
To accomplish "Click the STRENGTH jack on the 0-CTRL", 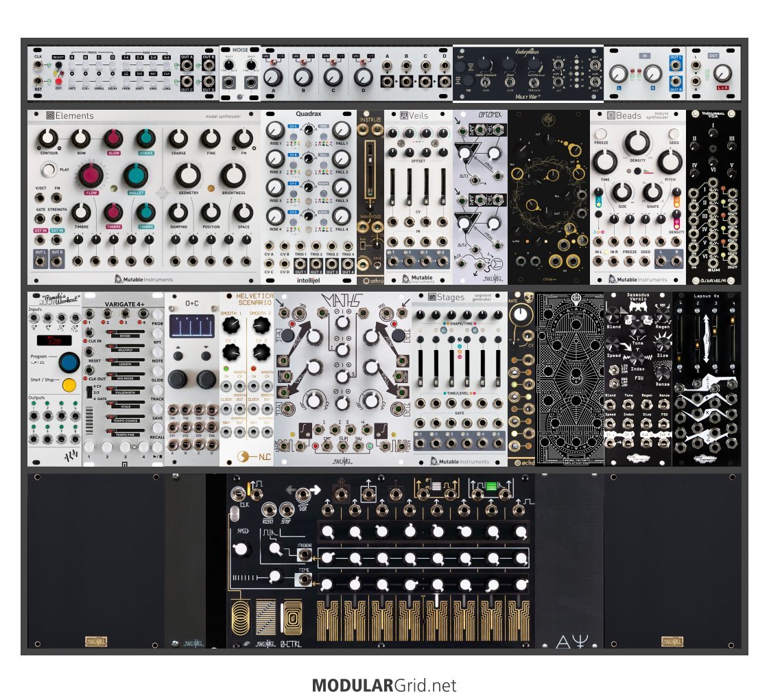I will 305,556.
